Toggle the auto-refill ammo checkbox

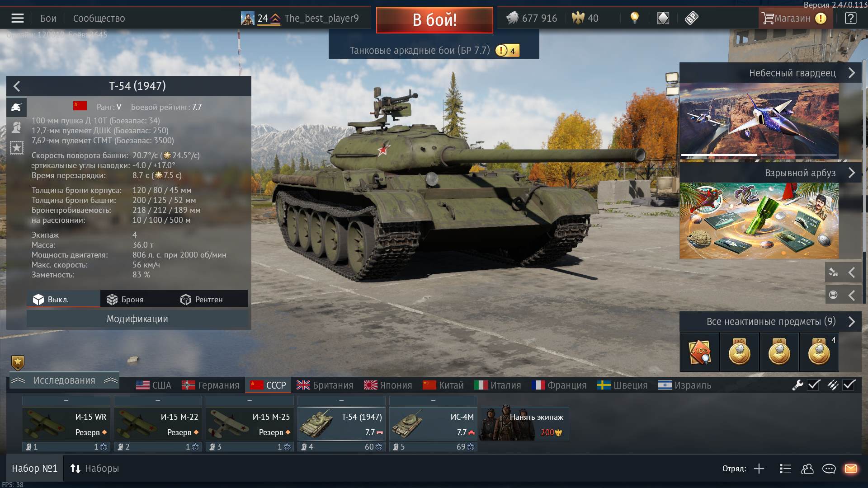[x=849, y=385]
